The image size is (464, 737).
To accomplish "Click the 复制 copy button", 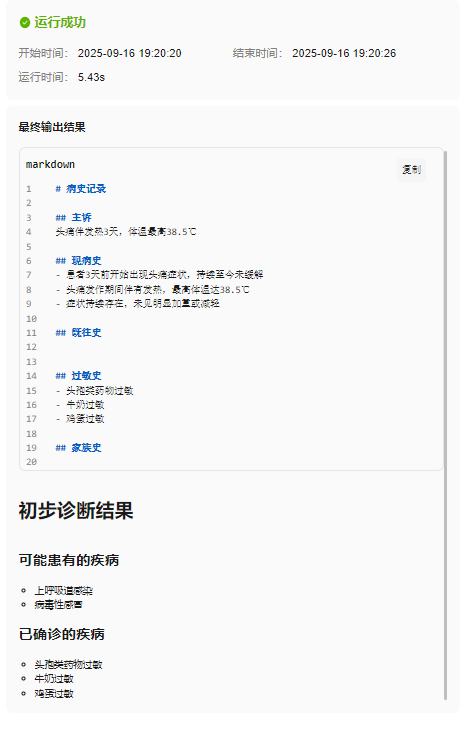I will 411,170.
